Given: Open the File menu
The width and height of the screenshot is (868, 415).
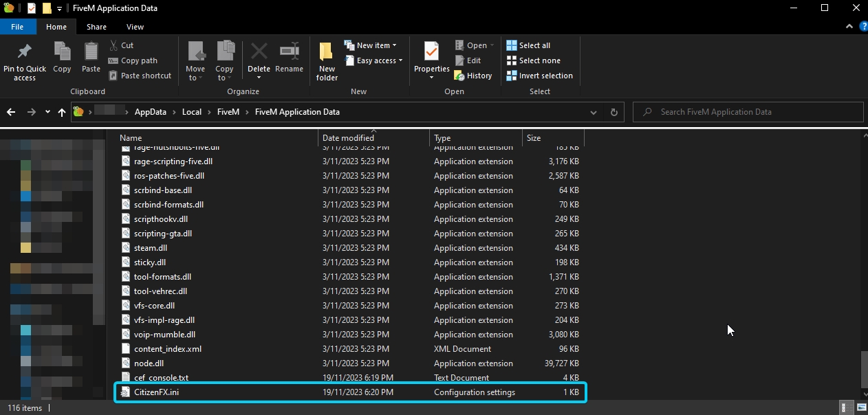Looking at the screenshot, I should coord(17,27).
